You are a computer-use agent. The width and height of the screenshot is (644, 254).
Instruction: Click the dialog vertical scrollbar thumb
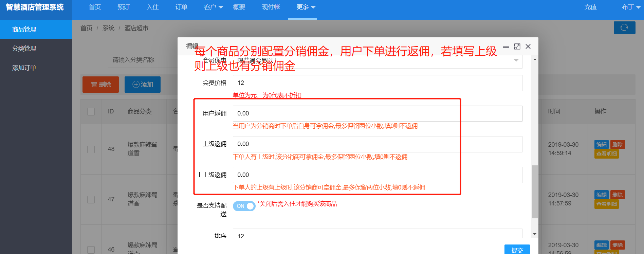pyautogui.click(x=535, y=192)
